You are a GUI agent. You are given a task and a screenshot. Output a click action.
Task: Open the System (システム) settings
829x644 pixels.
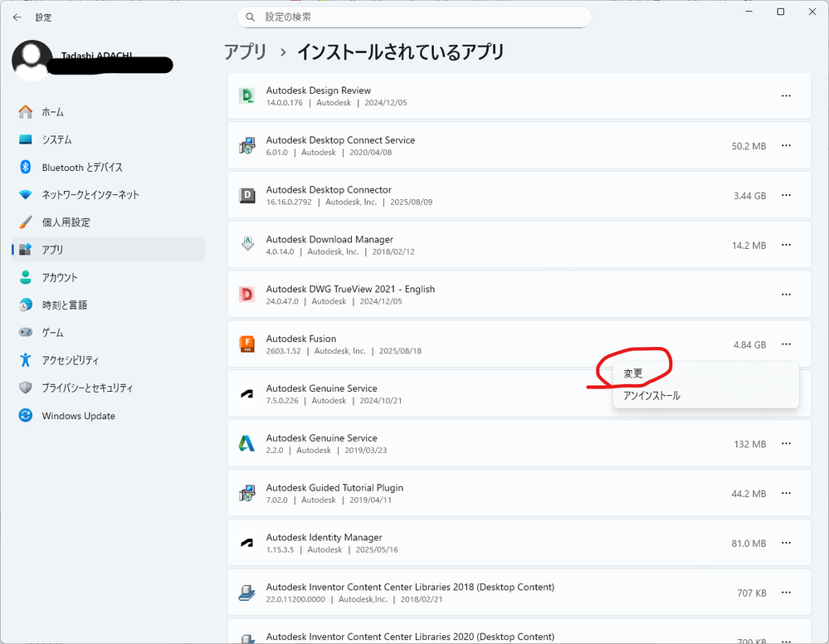[x=108, y=139]
